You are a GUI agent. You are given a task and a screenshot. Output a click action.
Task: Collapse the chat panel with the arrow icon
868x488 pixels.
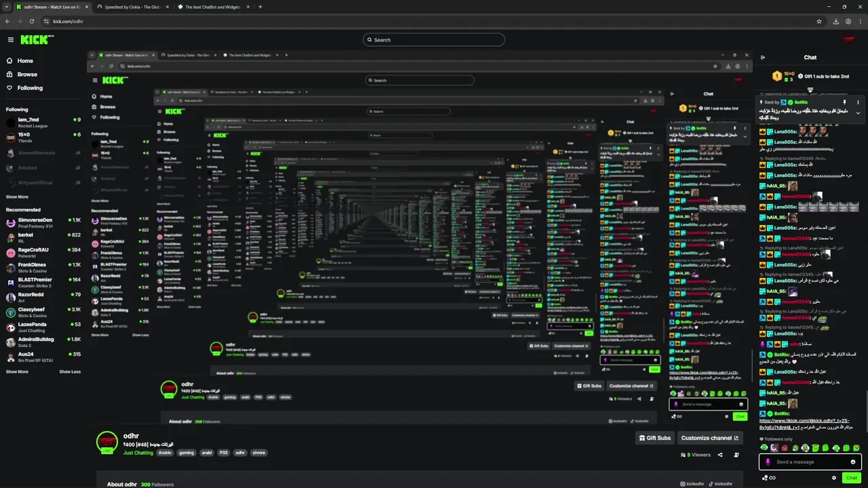click(x=763, y=58)
